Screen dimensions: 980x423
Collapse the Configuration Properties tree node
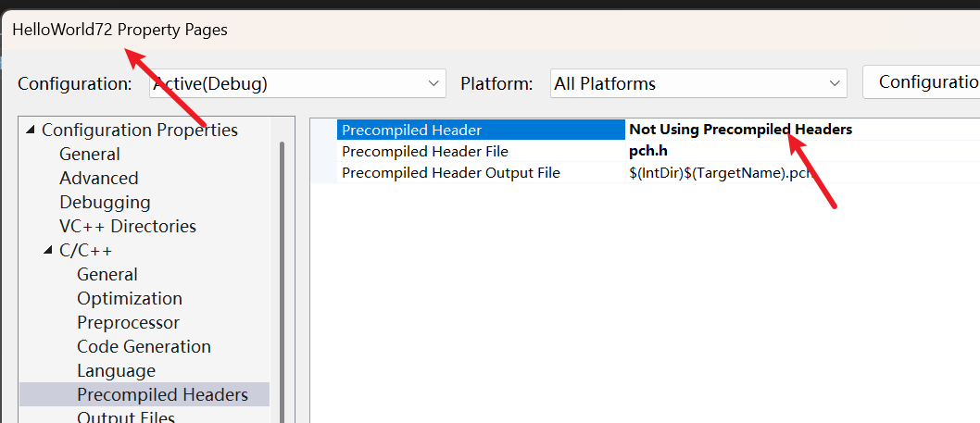point(32,131)
